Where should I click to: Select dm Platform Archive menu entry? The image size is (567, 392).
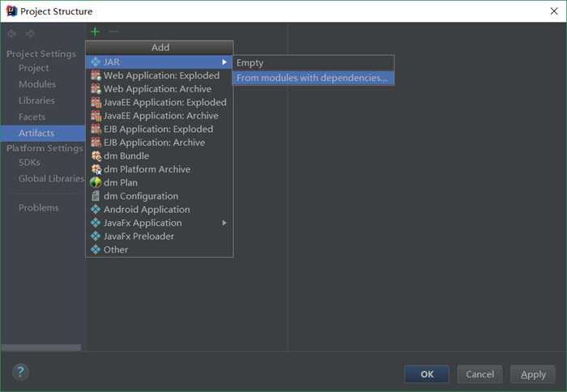pyautogui.click(x=159, y=169)
